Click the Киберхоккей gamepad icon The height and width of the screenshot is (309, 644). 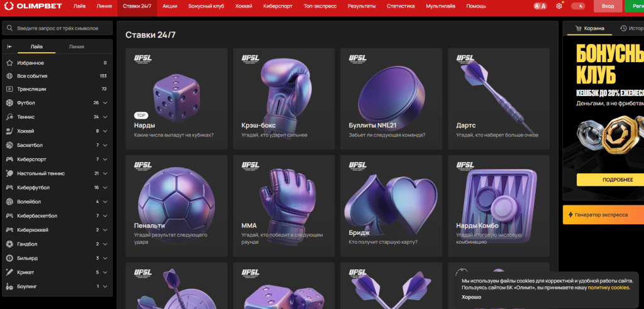pyautogui.click(x=10, y=230)
